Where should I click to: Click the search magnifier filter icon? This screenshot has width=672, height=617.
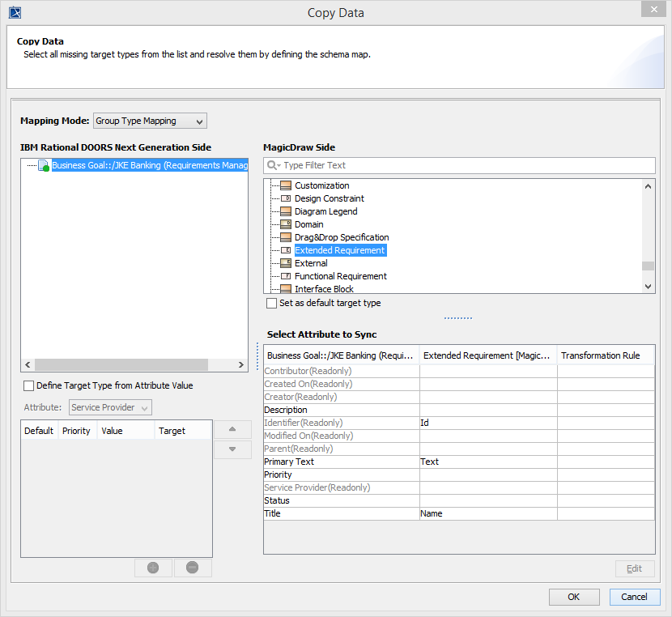point(273,165)
